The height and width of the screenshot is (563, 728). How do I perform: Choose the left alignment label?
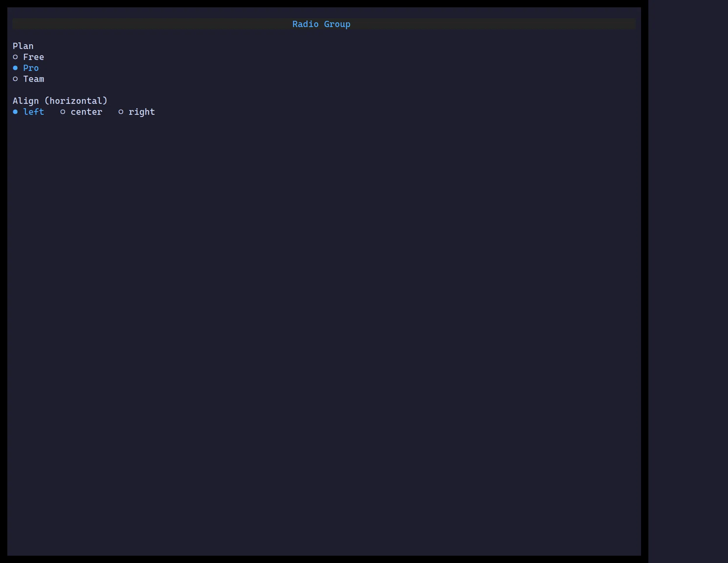click(34, 112)
